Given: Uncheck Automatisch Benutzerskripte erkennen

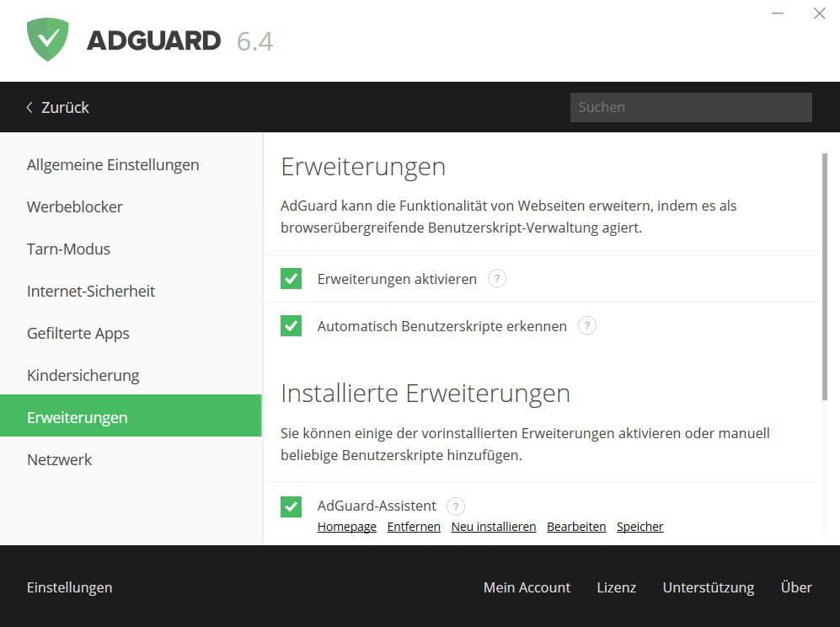Looking at the screenshot, I should [291, 326].
